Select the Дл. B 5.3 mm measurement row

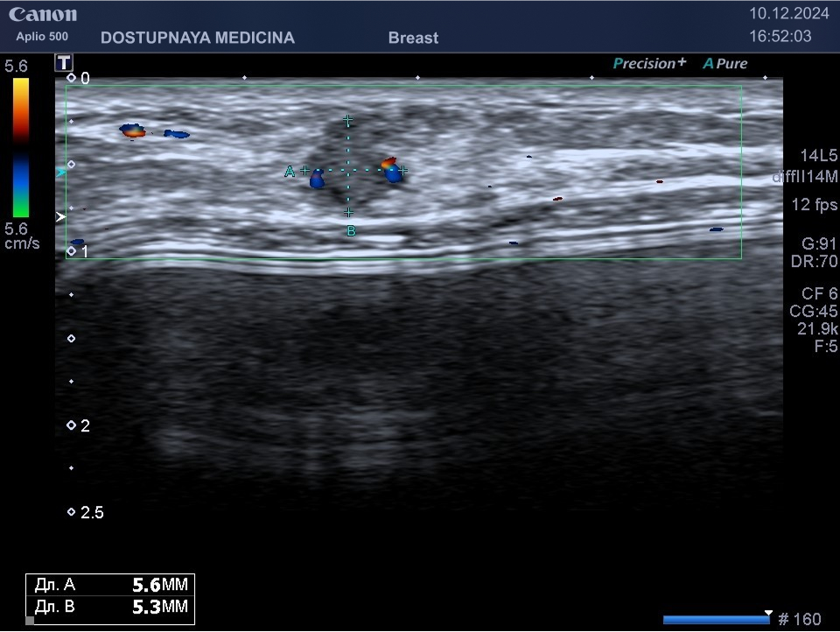point(109,607)
